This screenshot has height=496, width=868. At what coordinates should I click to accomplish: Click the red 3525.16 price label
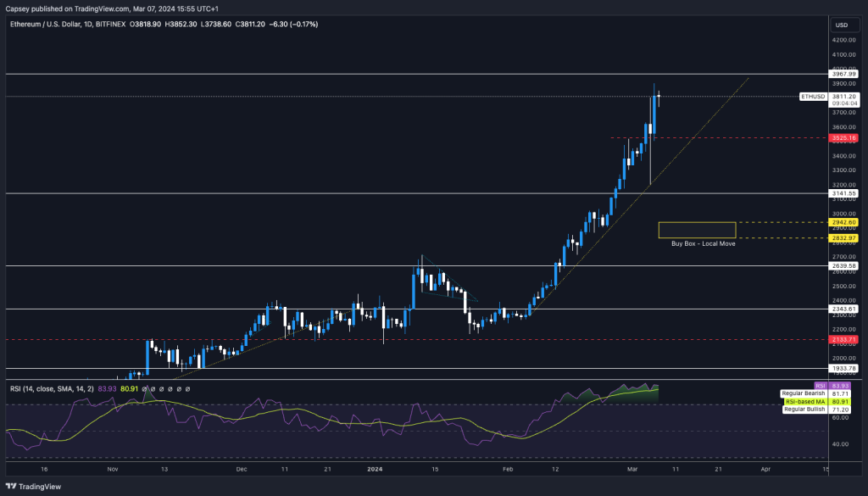(x=842, y=137)
